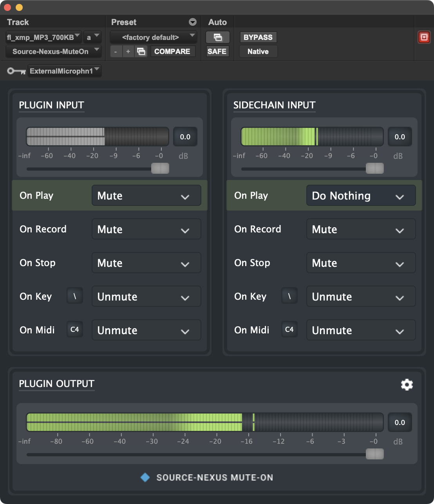Click the next preset plus button

[128, 52]
